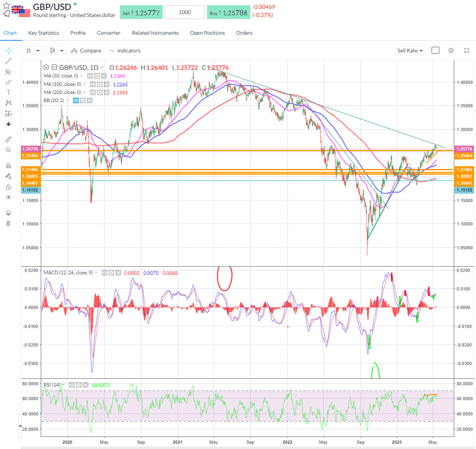Screen dimensions: 476x449
Task: Expand MA (50, close, 0) dropdown arrow
Action: tap(82, 76)
